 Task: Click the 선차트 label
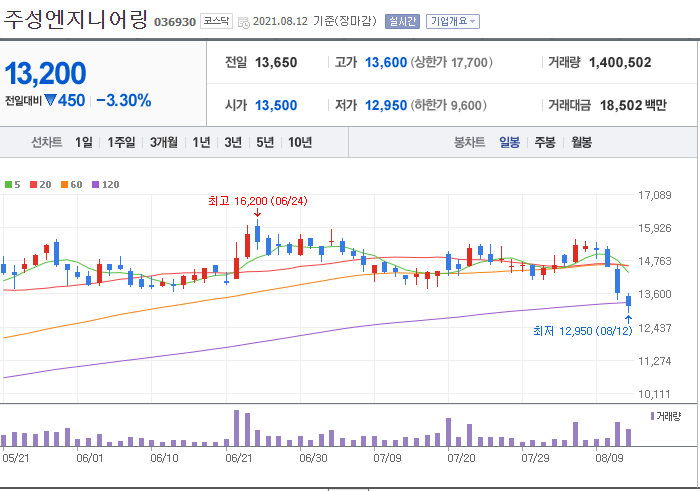pos(46,142)
